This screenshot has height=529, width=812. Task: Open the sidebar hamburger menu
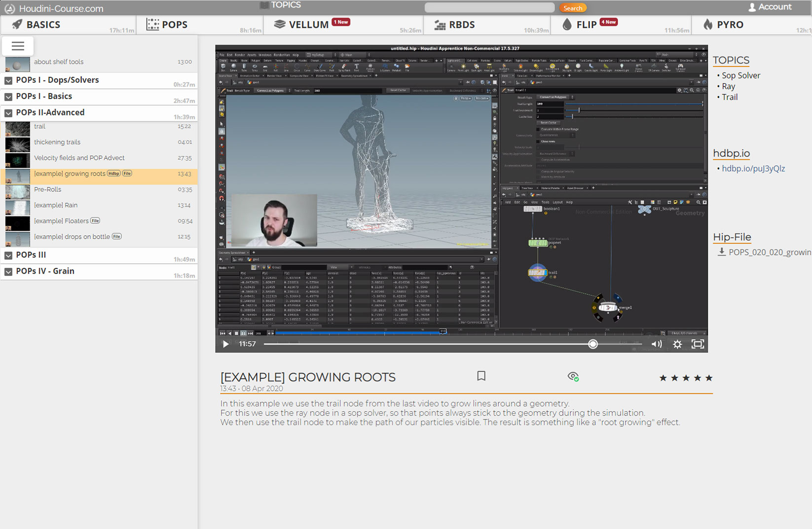18,46
